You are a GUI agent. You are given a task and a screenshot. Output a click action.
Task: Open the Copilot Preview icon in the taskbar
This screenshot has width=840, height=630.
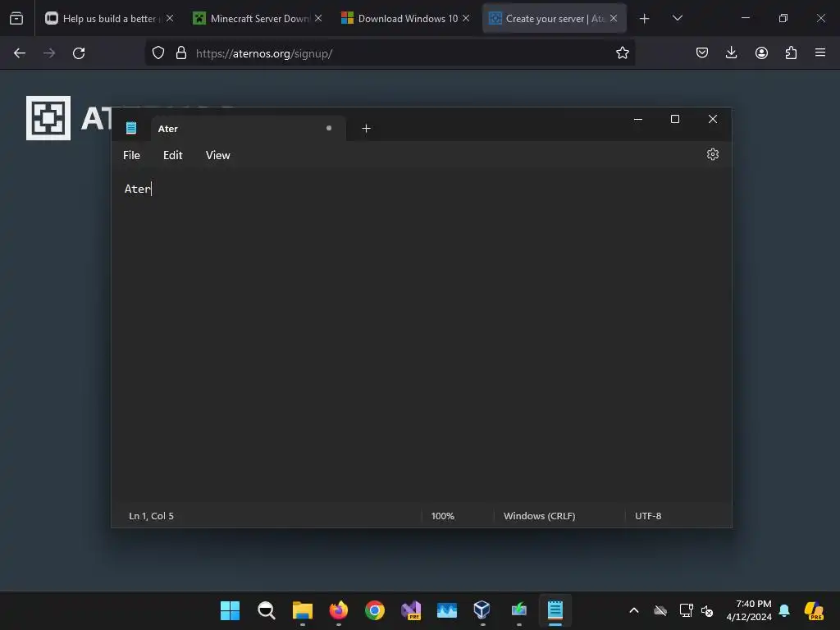click(x=814, y=610)
